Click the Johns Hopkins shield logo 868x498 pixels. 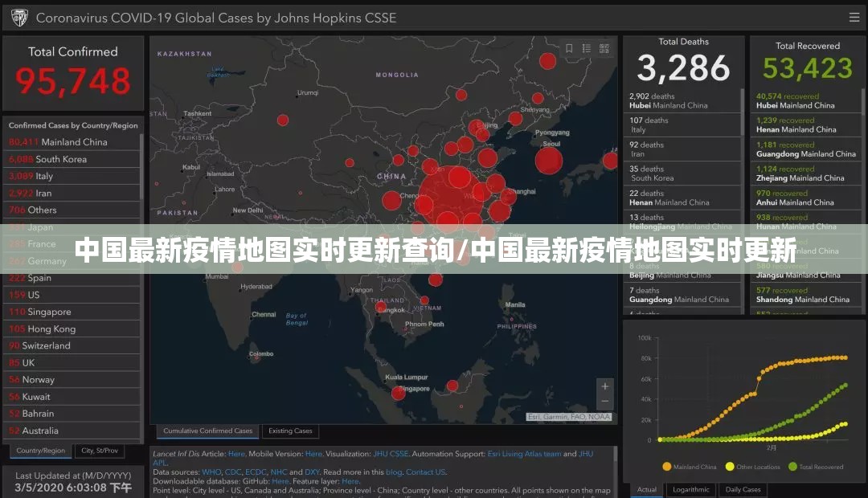tap(18, 17)
